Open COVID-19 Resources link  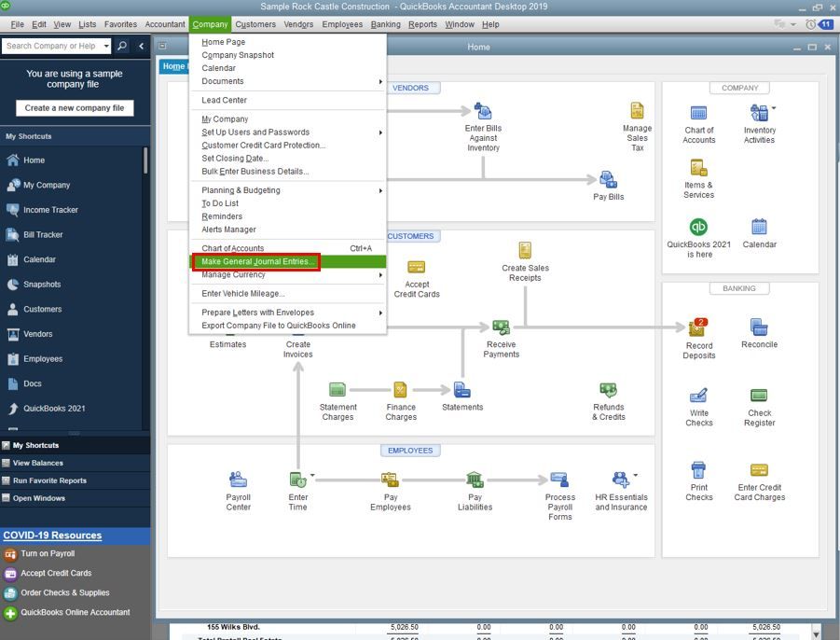(52, 535)
